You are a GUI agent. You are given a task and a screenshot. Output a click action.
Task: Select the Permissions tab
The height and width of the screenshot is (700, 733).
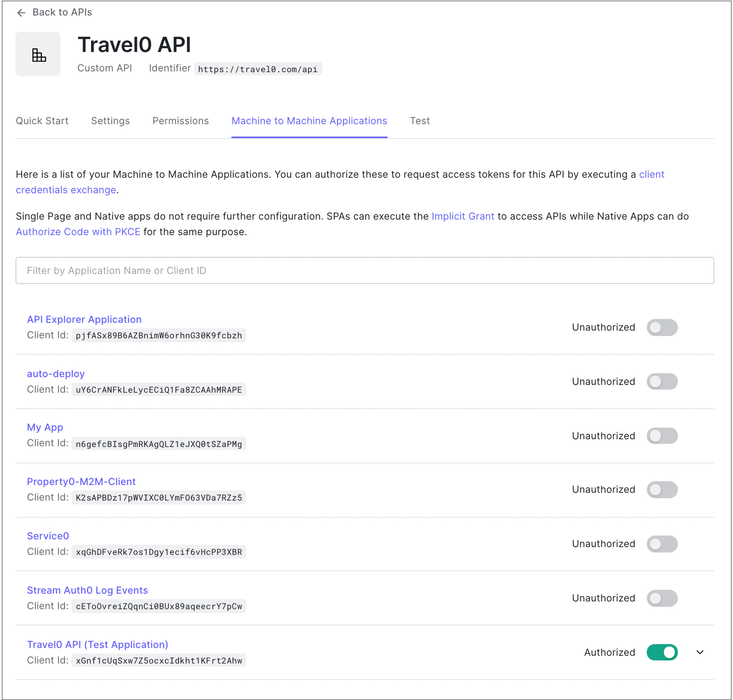(180, 121)
